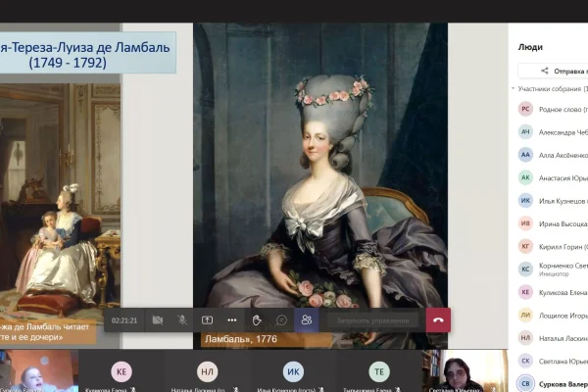The width and height of the screenshot is (588, 392).
Task: Raise your hand in the meeting
Action: tap(257, 320)
